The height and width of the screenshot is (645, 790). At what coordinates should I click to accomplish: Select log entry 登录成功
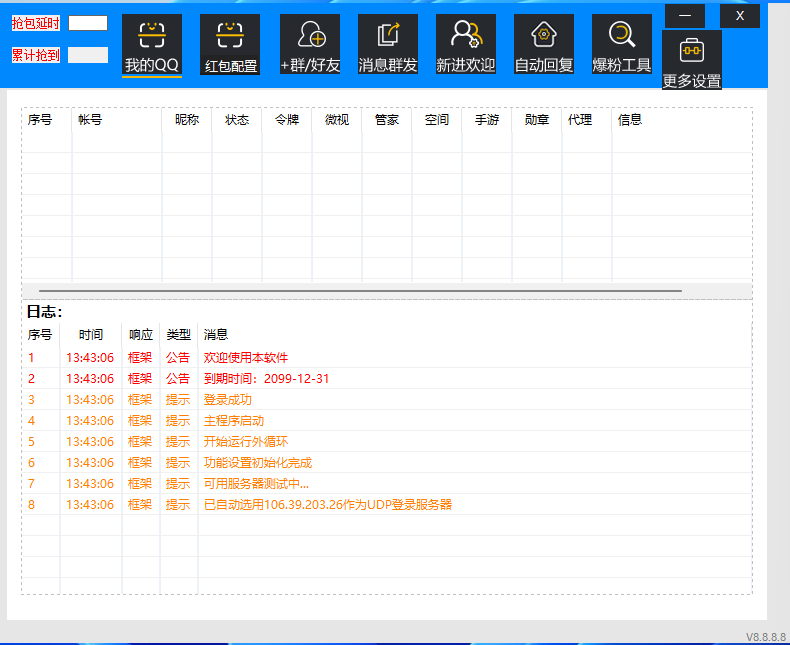pyautogui.click(x=228, y=400)
